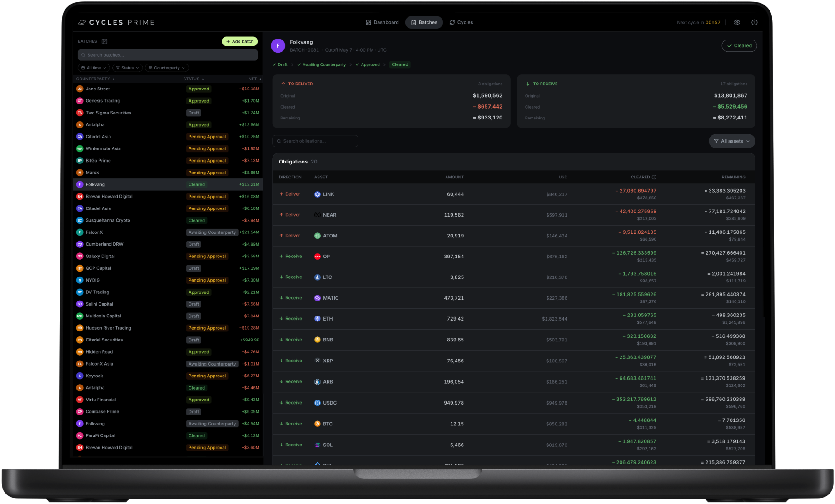This screenshot has width=835, height=504.
Task: Click the OP asset icon
Action: [318, 257]
